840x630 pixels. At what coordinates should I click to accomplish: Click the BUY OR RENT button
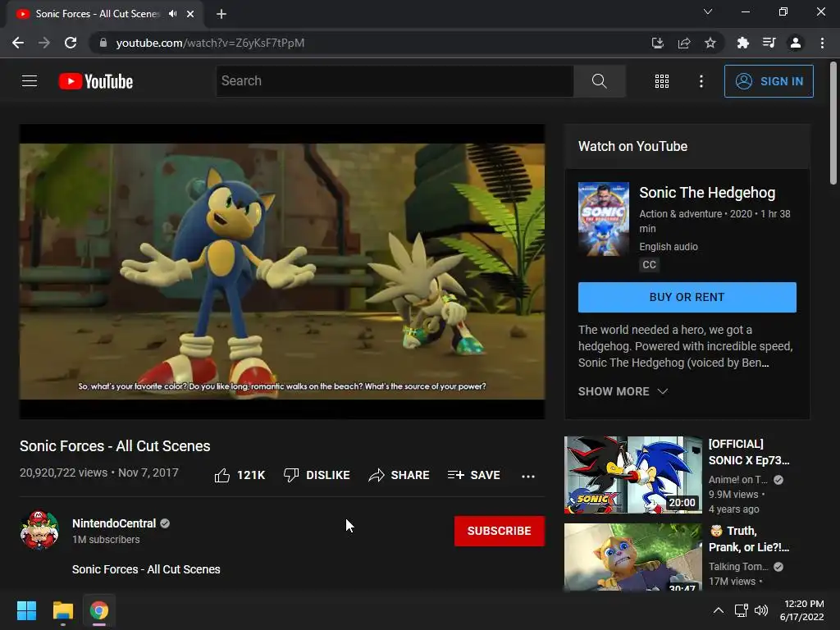point(687,297)
